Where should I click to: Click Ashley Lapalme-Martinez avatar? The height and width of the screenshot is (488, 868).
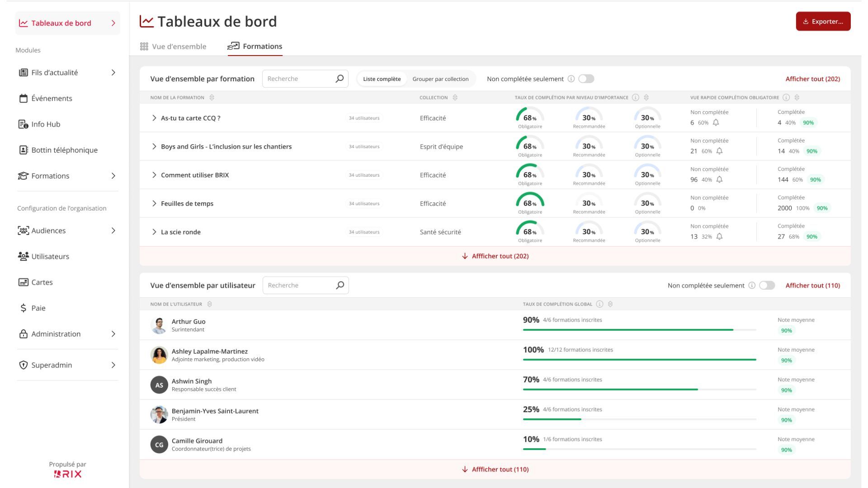click(159, 355)
